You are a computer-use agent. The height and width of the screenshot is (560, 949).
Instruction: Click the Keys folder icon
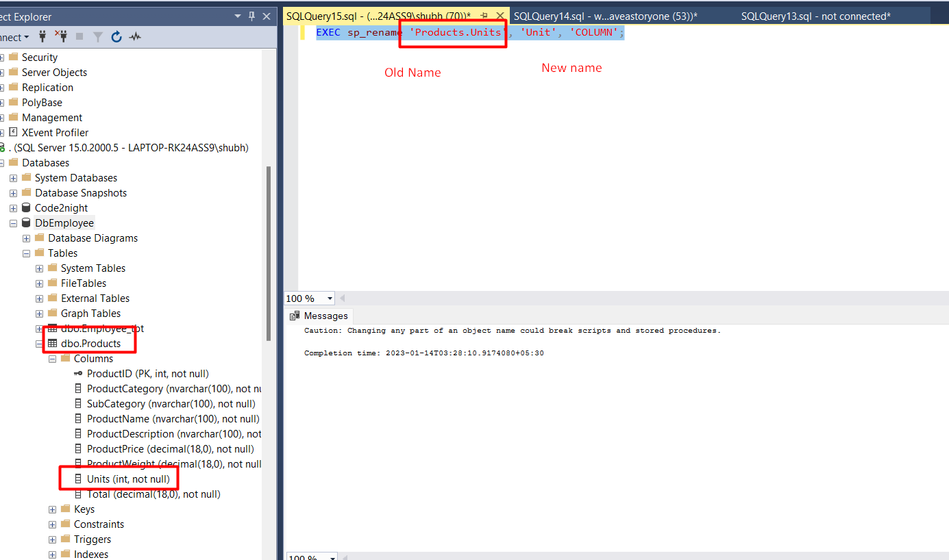(x=65, y=509)
